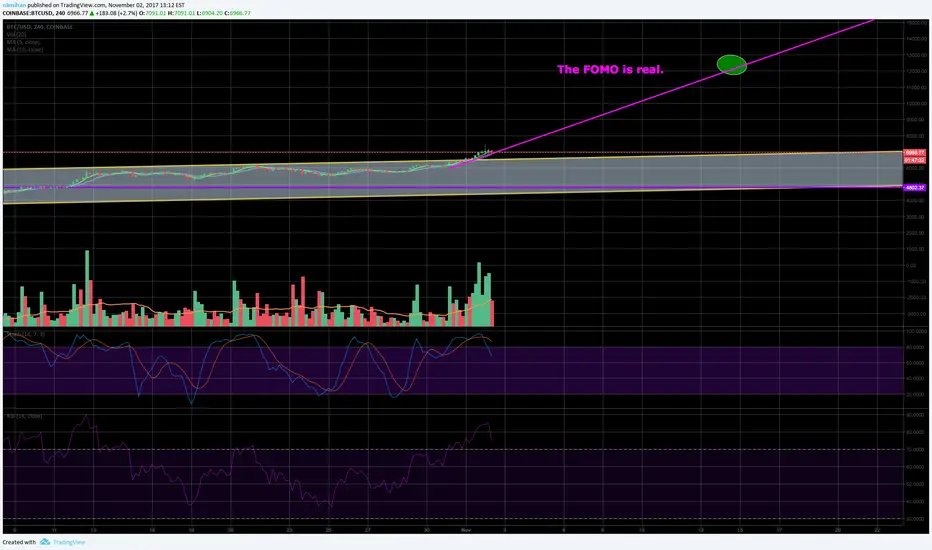932x550 pixels.
Task: Click the Vol (20) indicator legend
Action: (x=17, y=35)
